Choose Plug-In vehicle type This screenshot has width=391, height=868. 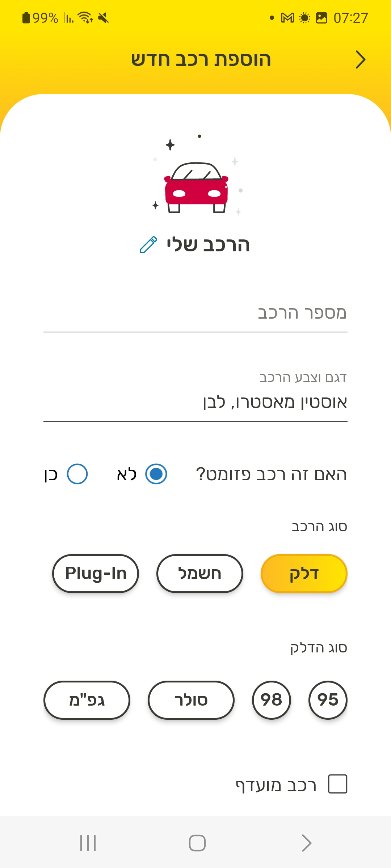pyautogui.click(x=96, y=574)
